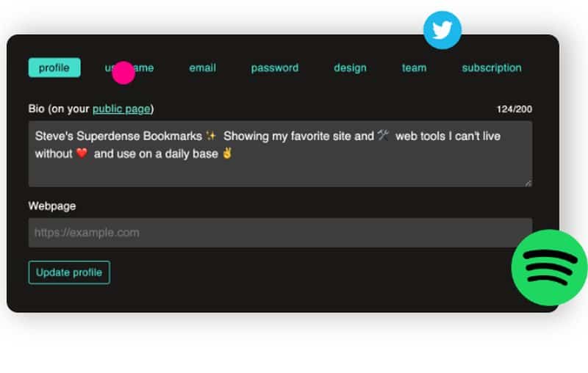
Task: Open the design tab
Action: [x=351, y=68]
